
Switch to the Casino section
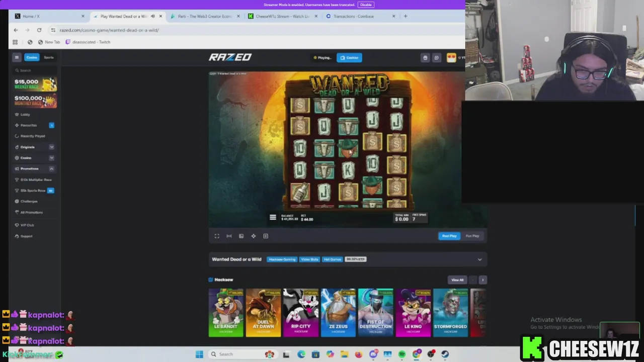[32, 57]
